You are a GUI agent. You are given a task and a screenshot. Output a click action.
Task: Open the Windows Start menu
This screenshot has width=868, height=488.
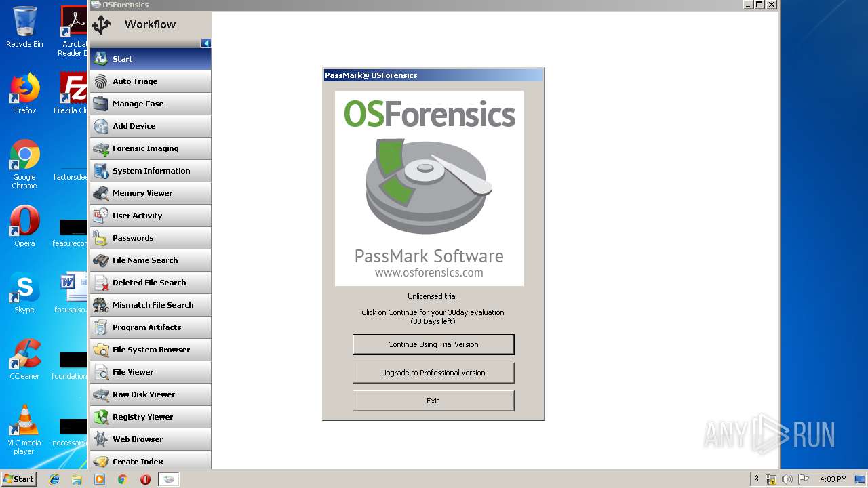(x=18, y=479)
